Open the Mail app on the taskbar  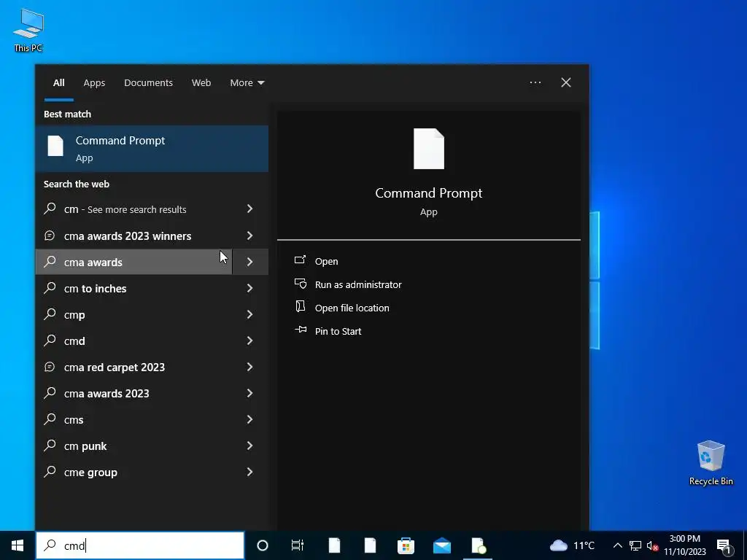(442, 545)
